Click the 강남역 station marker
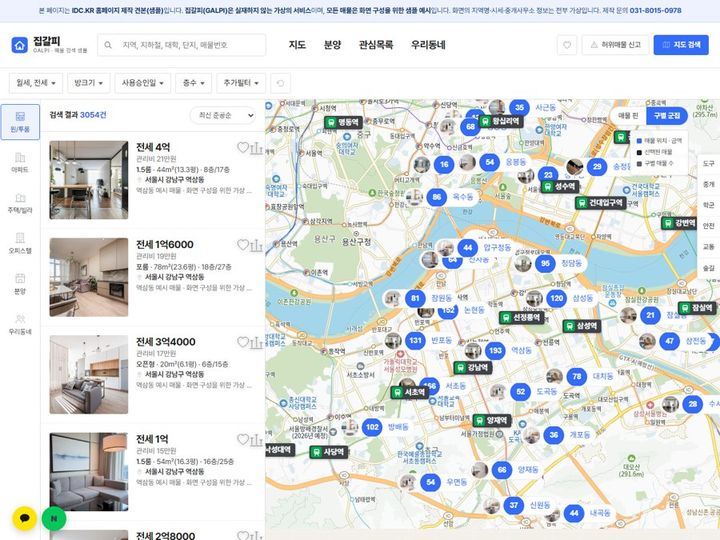This screenshot has width=720, height=540. pos(473,367)
